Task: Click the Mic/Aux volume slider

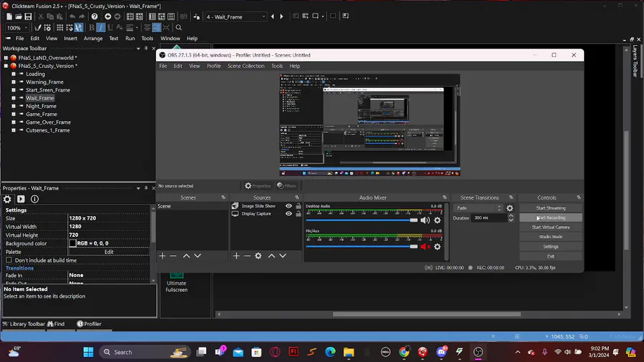Action: 361,247
